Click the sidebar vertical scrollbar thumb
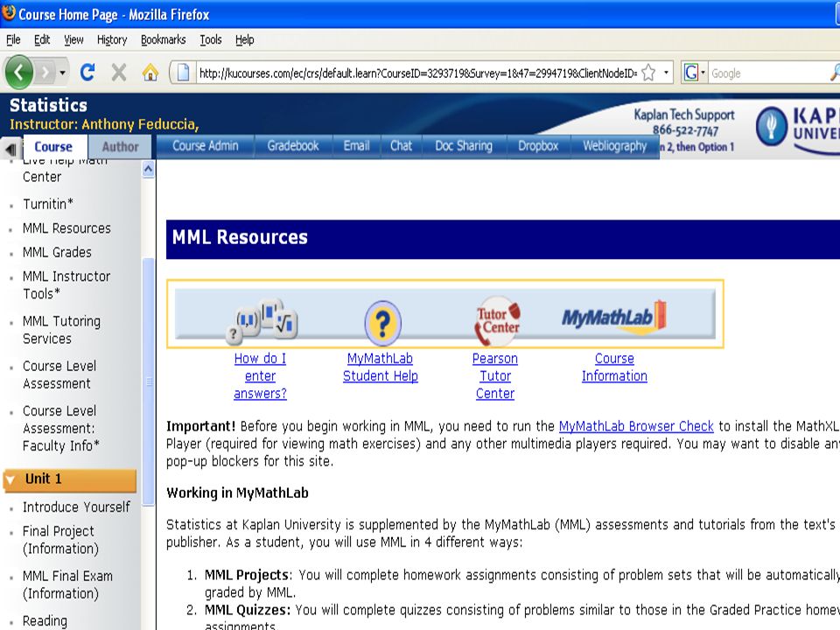This screenshot has height=630, width=840. coord(149,381)
